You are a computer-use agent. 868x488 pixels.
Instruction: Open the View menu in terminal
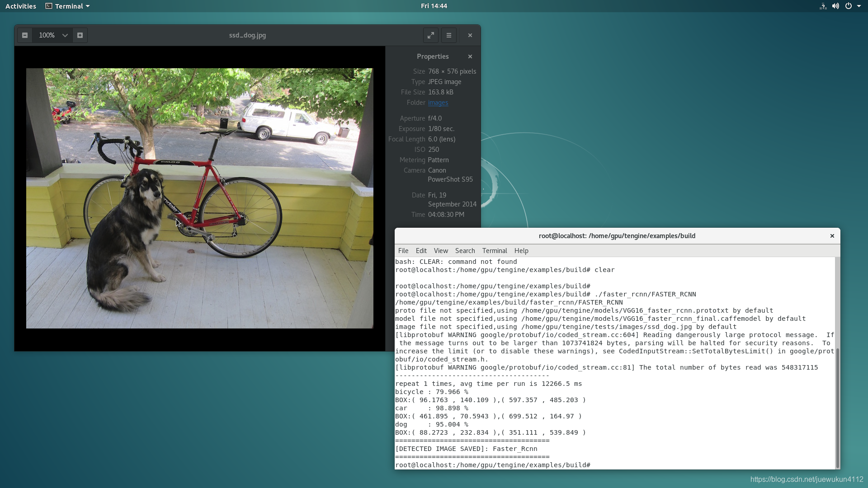click(441, 251)
